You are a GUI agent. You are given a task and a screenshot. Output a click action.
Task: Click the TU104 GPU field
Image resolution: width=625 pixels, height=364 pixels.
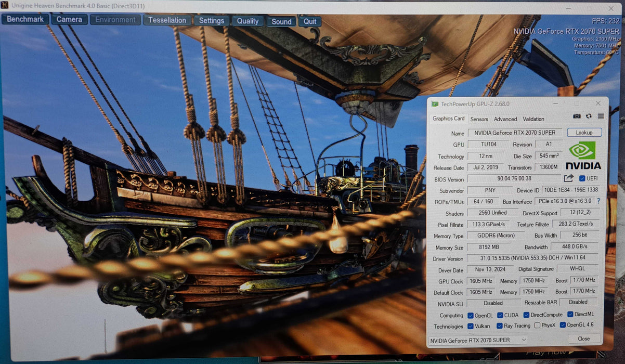point(488,145)
